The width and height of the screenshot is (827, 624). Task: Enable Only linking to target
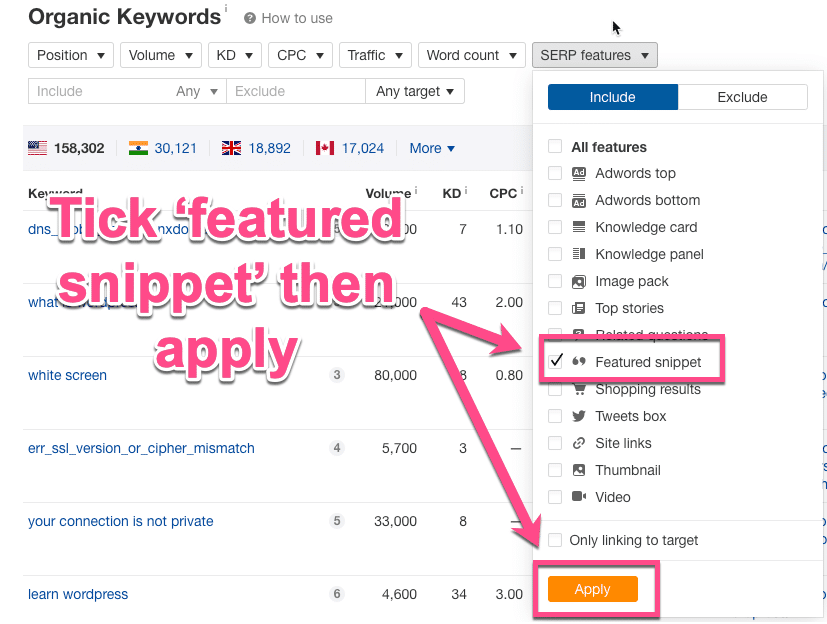[x=555, y=540]
